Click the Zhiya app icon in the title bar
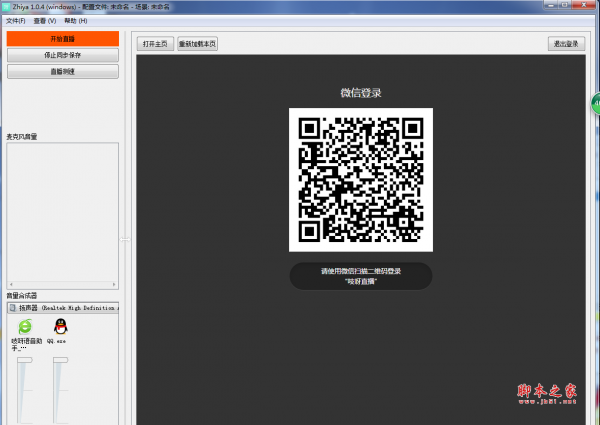This screenshot has height=425, width=600. click(x=5, y=5)
